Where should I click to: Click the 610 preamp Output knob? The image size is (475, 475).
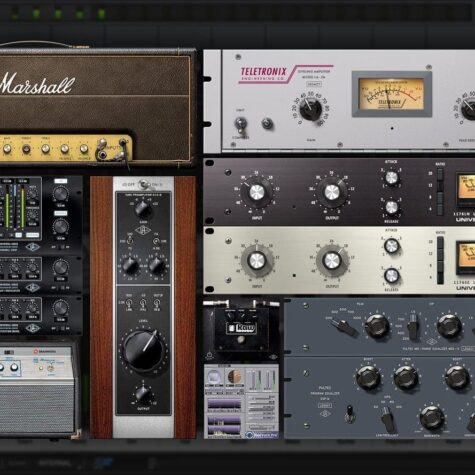pos(143,395)
